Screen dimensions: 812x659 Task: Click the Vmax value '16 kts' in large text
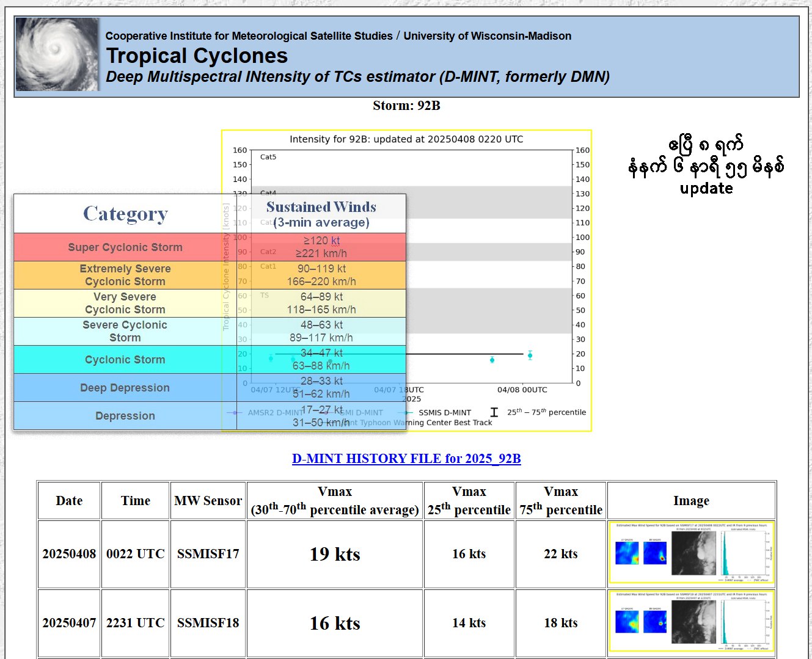335,623
